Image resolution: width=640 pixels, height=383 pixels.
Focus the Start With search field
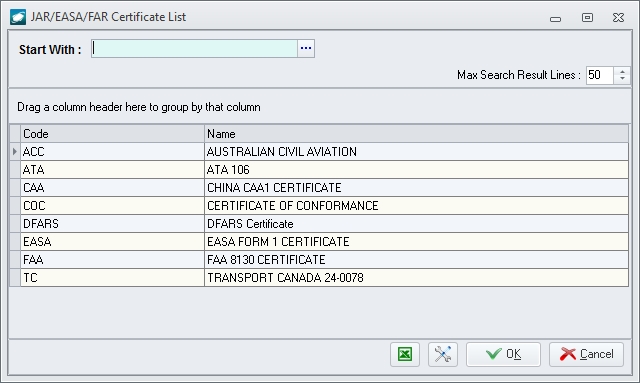coord(194,49)
